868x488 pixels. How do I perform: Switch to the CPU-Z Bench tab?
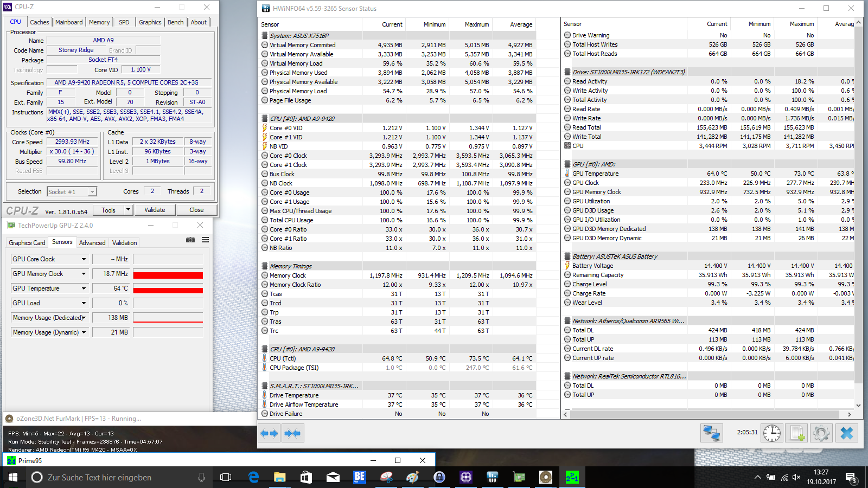[x=176, y=22]
